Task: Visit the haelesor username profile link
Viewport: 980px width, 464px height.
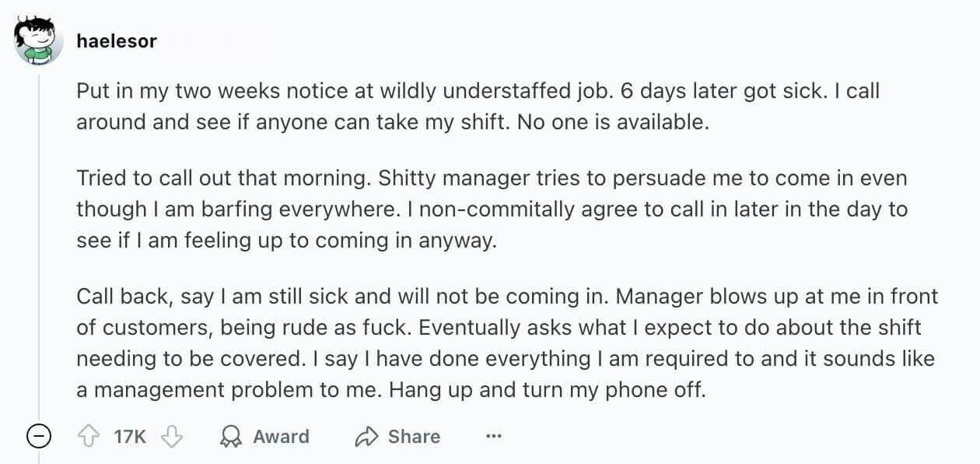Action: tap(117, 41)
